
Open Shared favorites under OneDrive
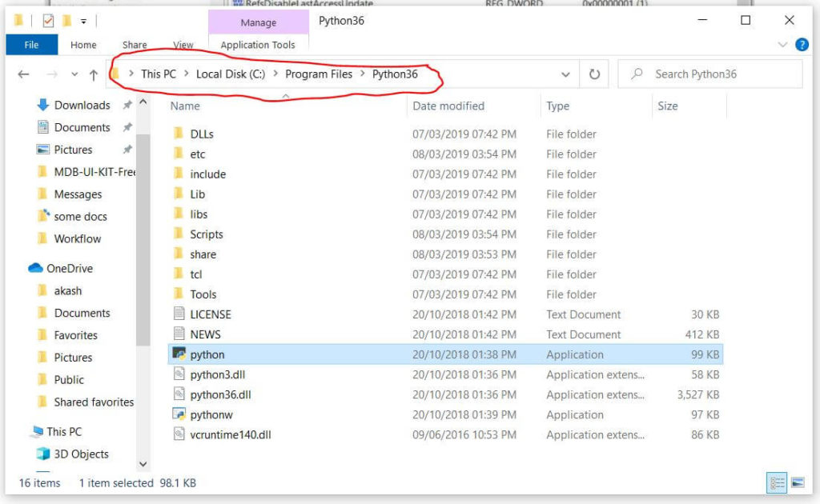pos(94,402)
